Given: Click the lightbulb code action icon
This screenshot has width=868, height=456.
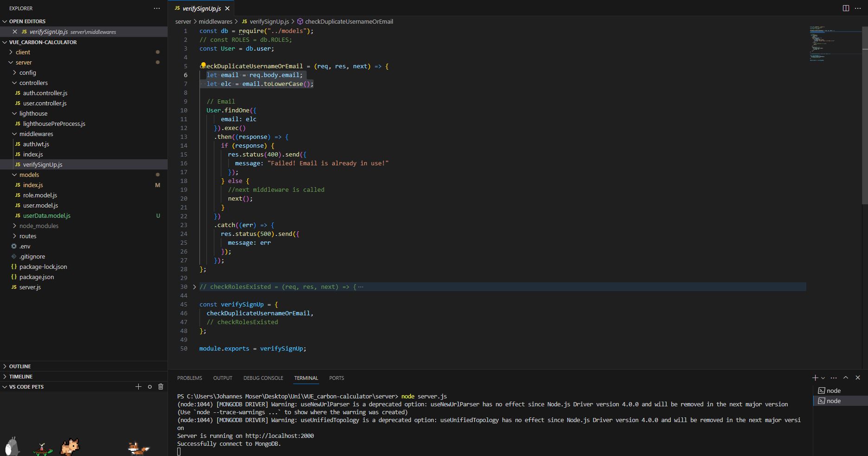Looking at the screenshot, I should pyautogui.click(x=203, y=66).
